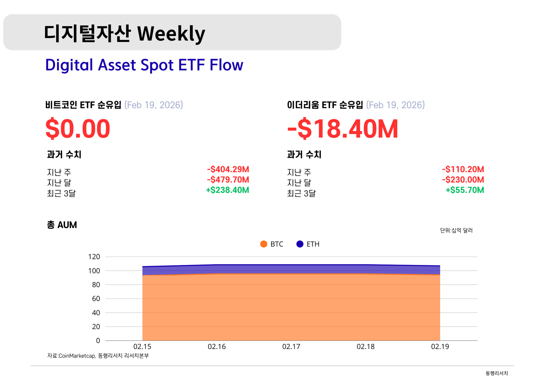The height and width of the screenshot is (392, 545).
Task: Select the -$230.00M Ethereum last-month value
Action: click(x=463, y=180)
